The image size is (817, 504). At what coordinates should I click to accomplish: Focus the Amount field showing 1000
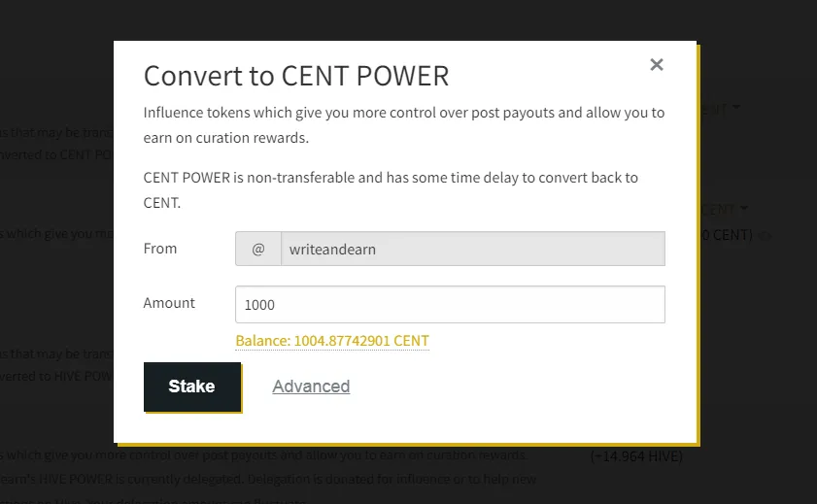(450, 305)
